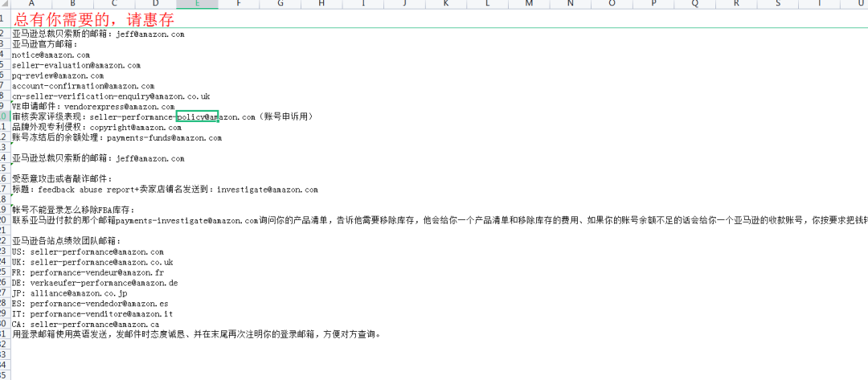The height and width of the screenshot is (380, 868).
Task: Select column O header
Action: pyautogui.click(x=612, y=5)
